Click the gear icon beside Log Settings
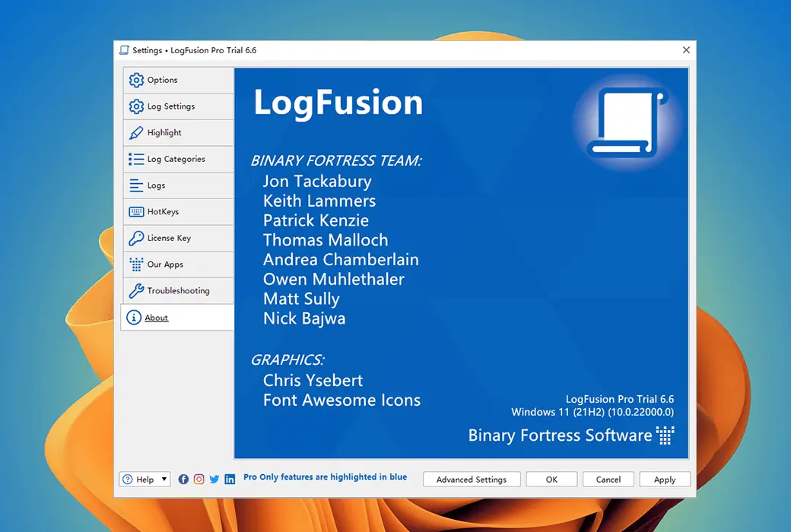Screen dimensions: 791x532 click(x=136, y=106)
